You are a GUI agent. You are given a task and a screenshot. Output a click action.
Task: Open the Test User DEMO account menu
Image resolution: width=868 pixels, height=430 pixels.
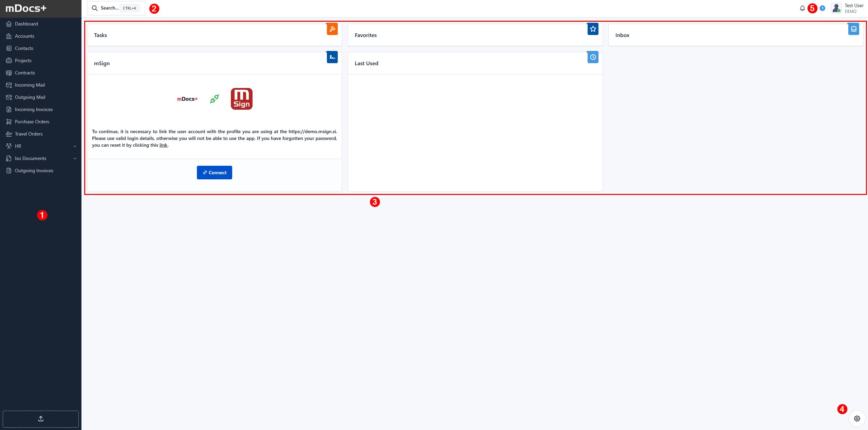pos(847,8)
